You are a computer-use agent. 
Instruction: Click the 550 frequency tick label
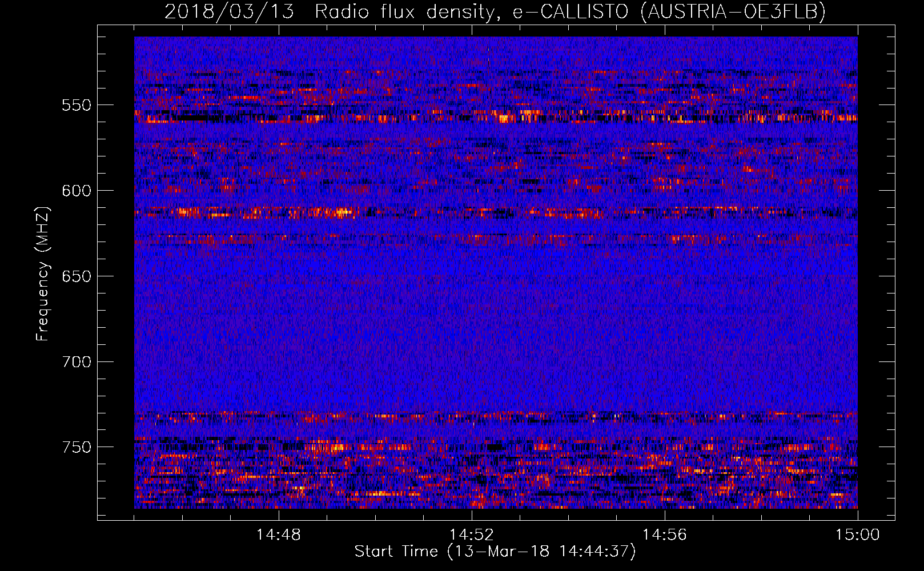pos(77,105)
